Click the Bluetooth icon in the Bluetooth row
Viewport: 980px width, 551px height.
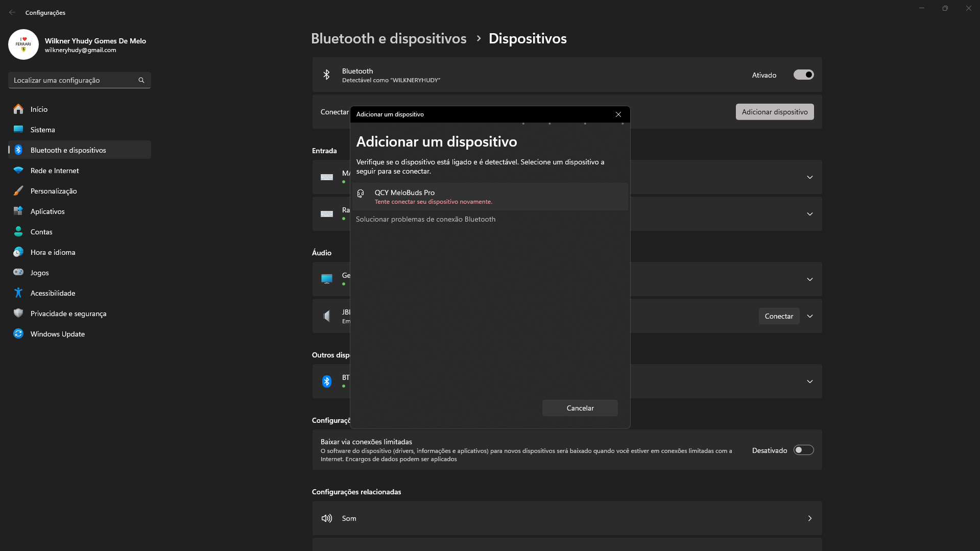tap(327, 75)
